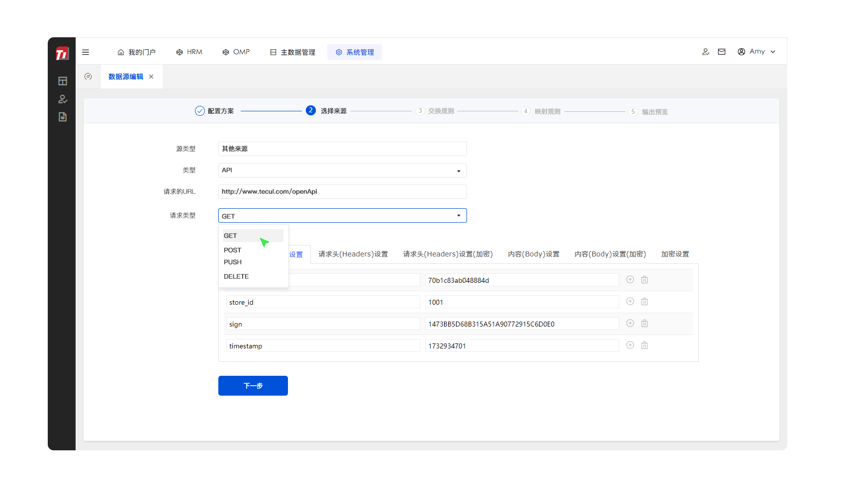The height and width of the screenshot is (504, 841).
Task: Collapse the 请求类型 GET dropdown
Action: tap(343, 216)
